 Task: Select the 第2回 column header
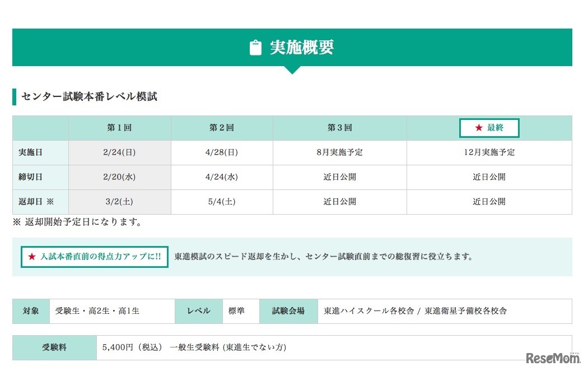(222, 128)
